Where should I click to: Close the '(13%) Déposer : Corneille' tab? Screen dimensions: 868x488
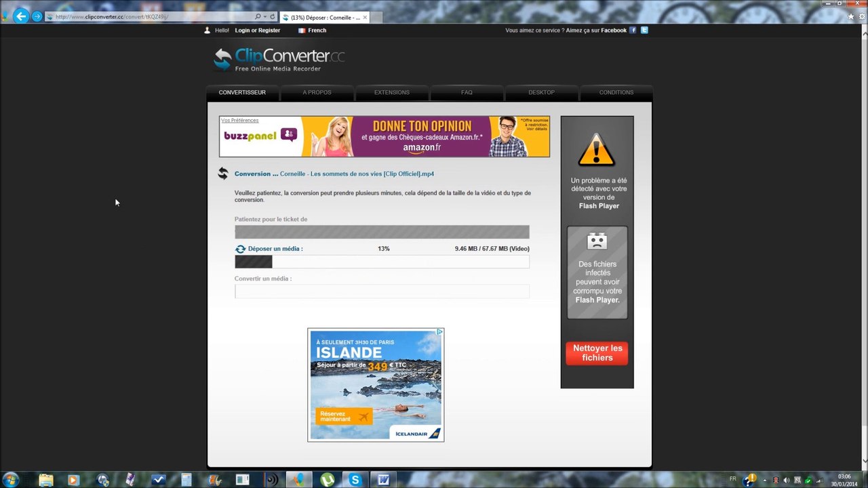(x=365, y=18)
